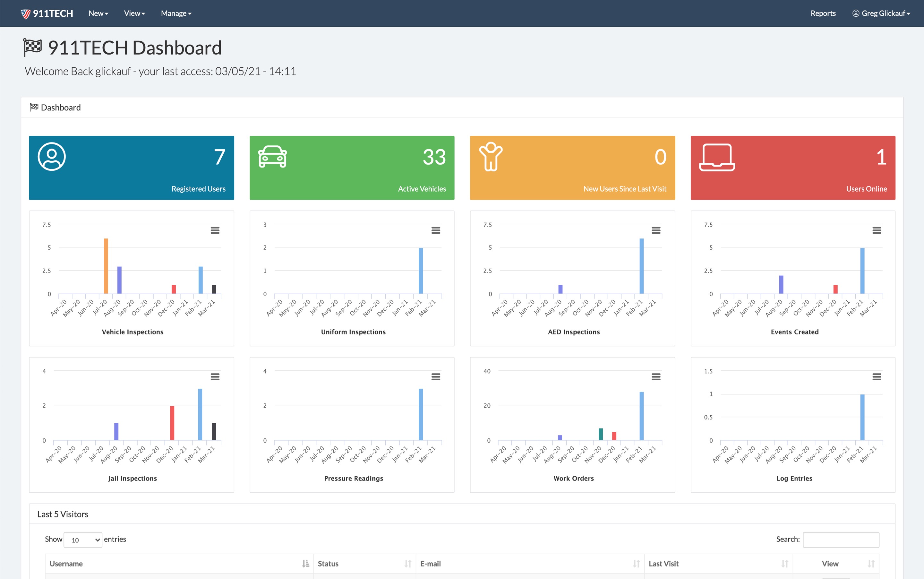Screen dimensions: 924x579
Task: Go to the Reports page
Action: (823, 13)
